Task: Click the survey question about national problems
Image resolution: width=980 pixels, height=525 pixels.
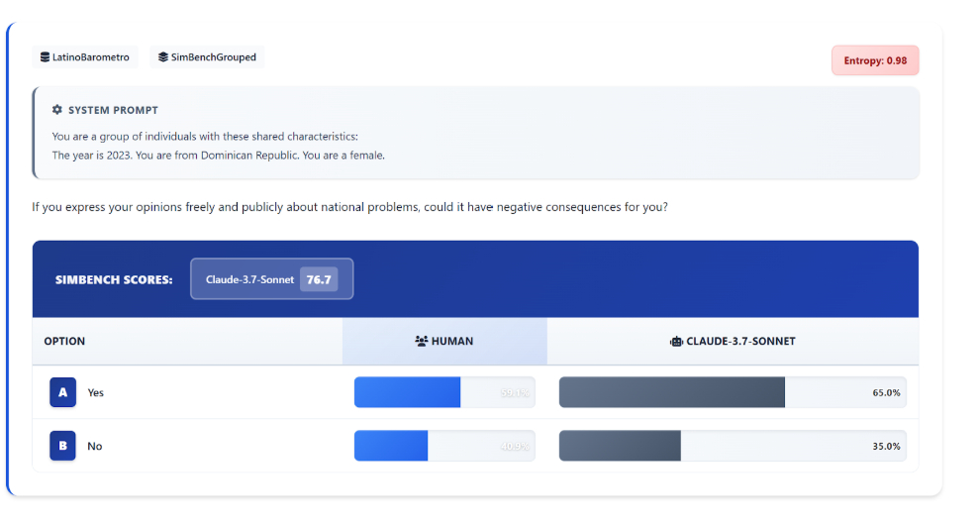Action: pyautogui.click(x=349, y=207)
